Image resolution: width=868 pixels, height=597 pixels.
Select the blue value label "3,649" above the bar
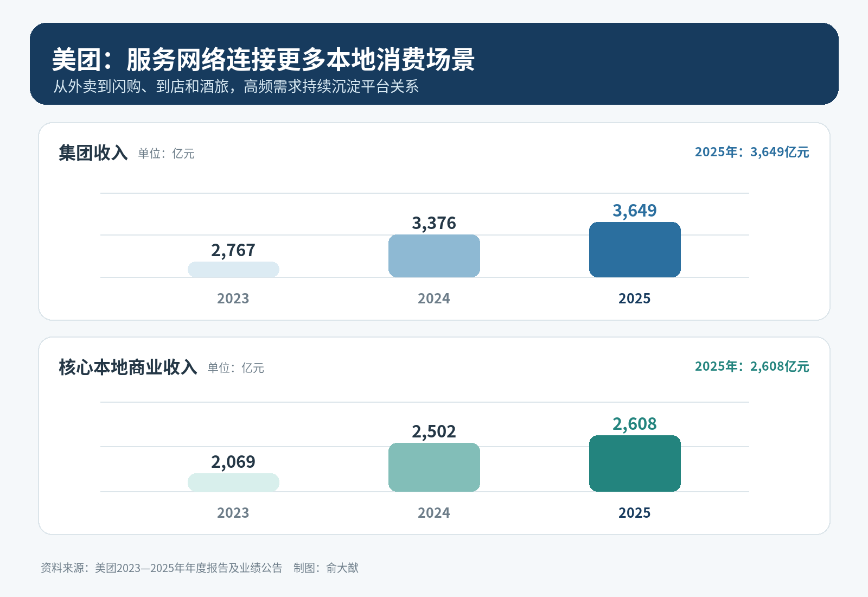(x=635, y=211)
